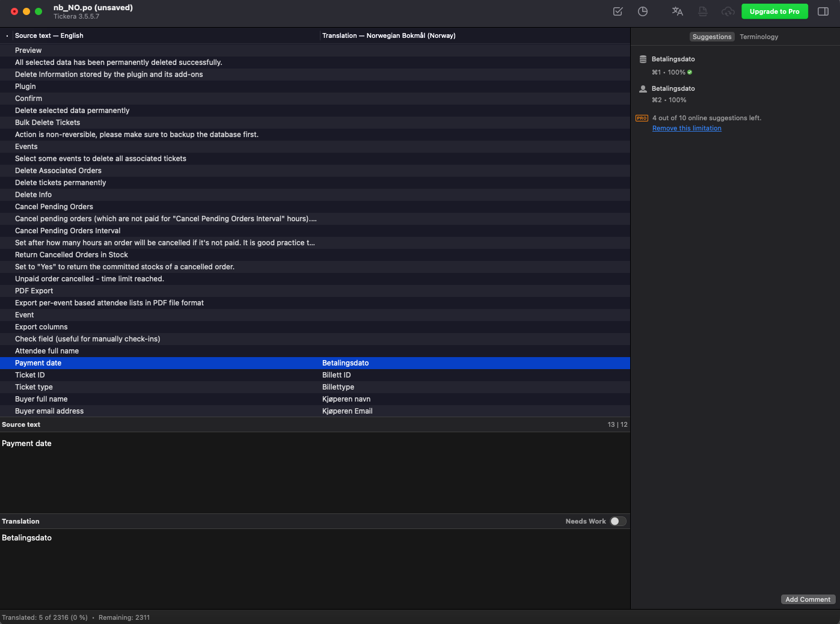Click the pre-translate language icon

(x=677, y=11)
